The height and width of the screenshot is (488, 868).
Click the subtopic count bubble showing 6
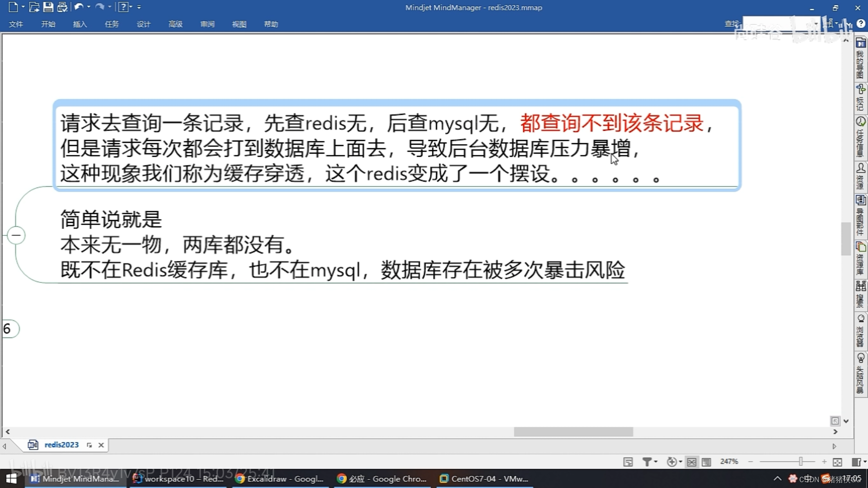(x=9, y=329)
